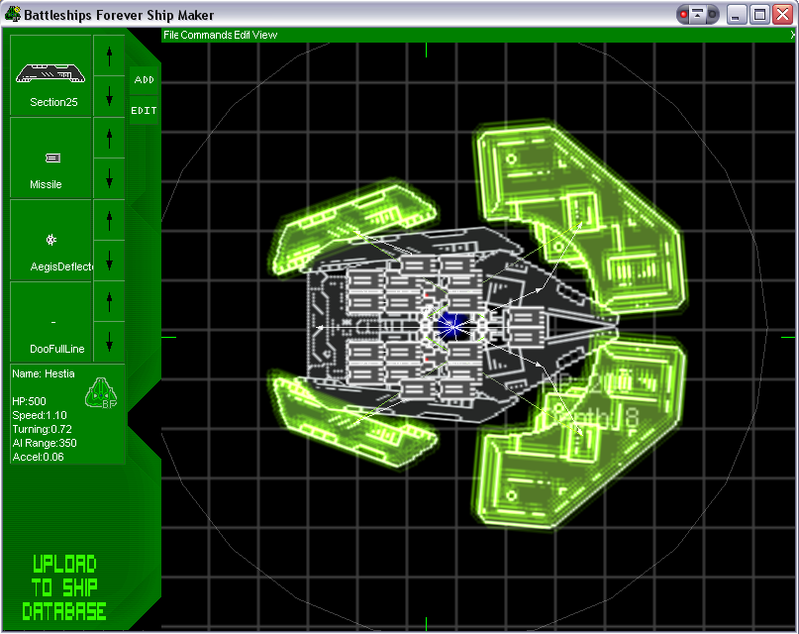Click the down arrow next to Missile
Screen dimensions: 799x634
click(109, 178)
